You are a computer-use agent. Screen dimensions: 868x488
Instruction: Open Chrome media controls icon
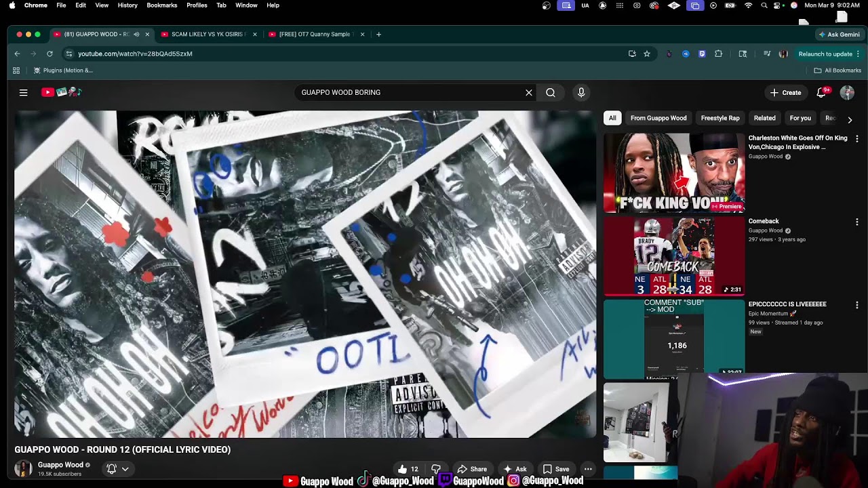[767, 54]
